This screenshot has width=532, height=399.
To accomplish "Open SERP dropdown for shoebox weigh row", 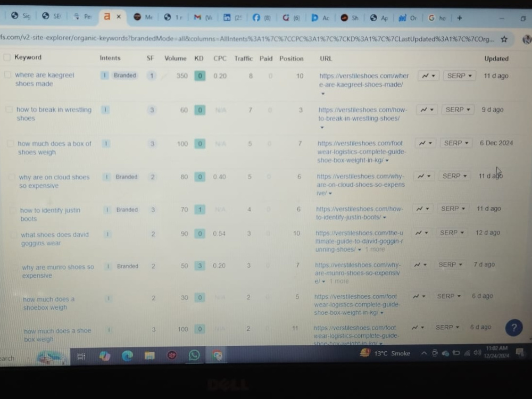I will point(449,296).
